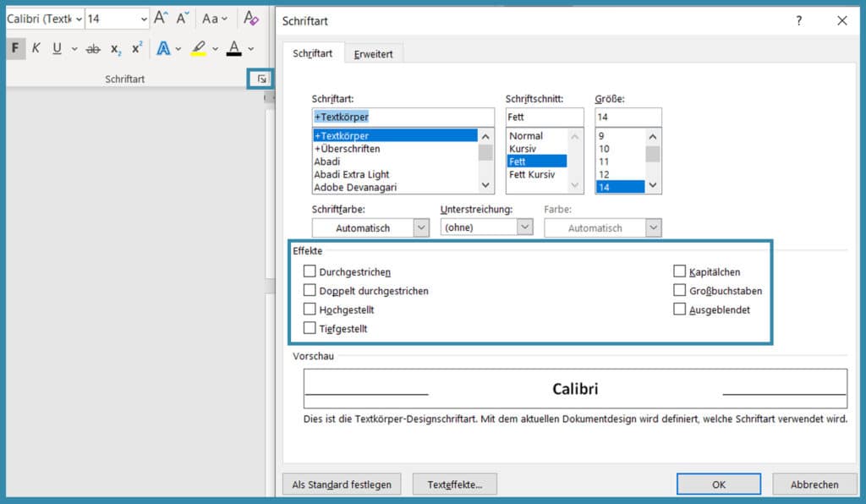Toggle bold formatting (F) in ribbon
Screen dimensions: 866x504
tap(15, 48)
